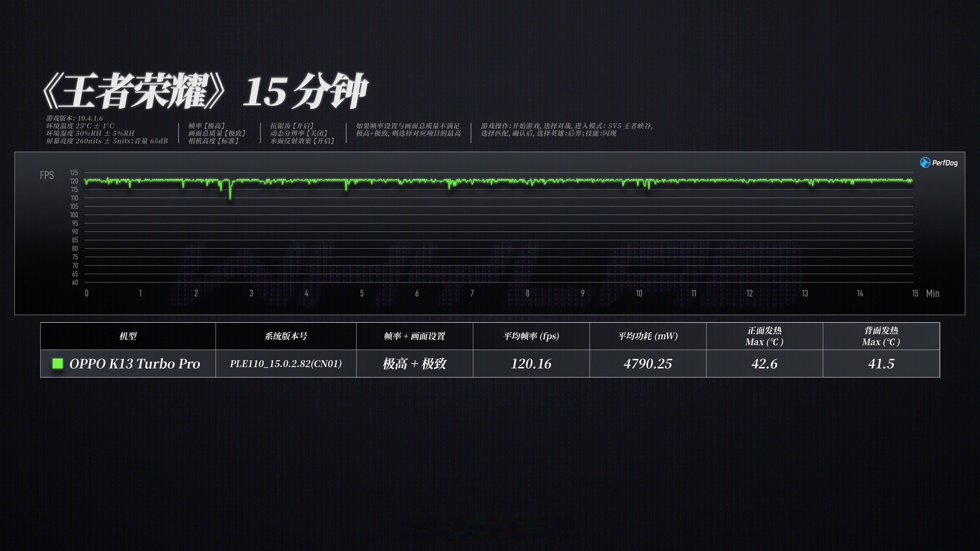This screenshot has height=551, width=980.
Task: Click the 41.5 back temperature value
Action: 881,364
